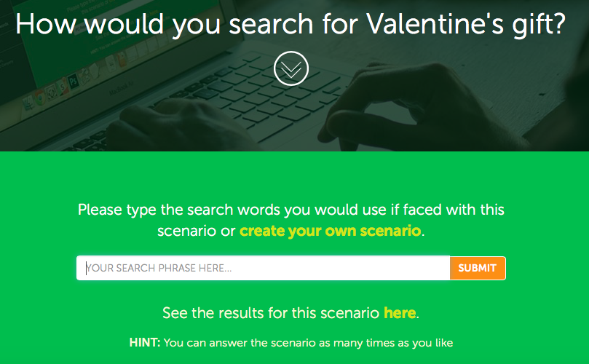
Task: Follow the 'here' results link
Action: [400, 312]
